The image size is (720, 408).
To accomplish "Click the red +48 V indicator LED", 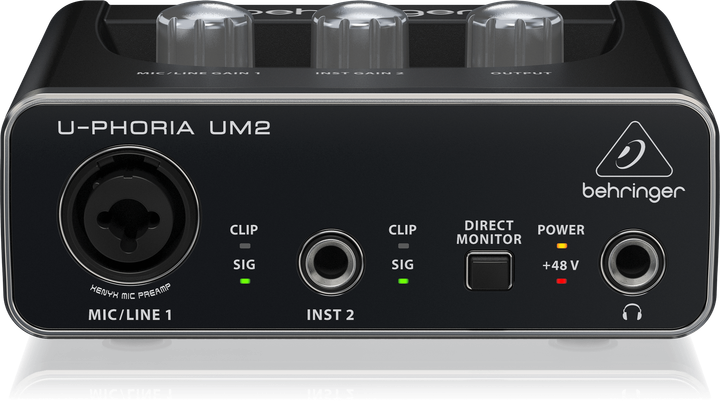I will [x=562, y=281].
